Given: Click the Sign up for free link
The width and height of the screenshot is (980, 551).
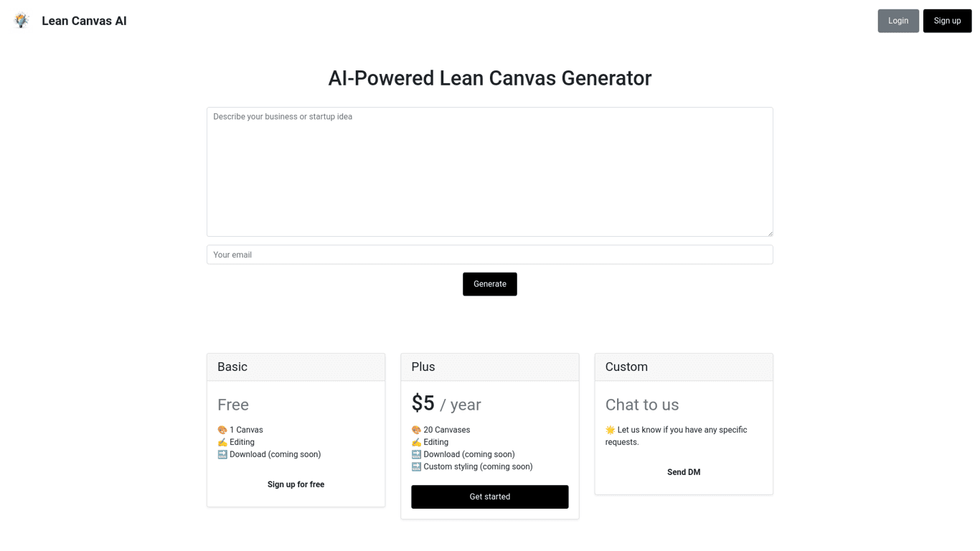Looking at the screenshot, I should pos(296,484).
